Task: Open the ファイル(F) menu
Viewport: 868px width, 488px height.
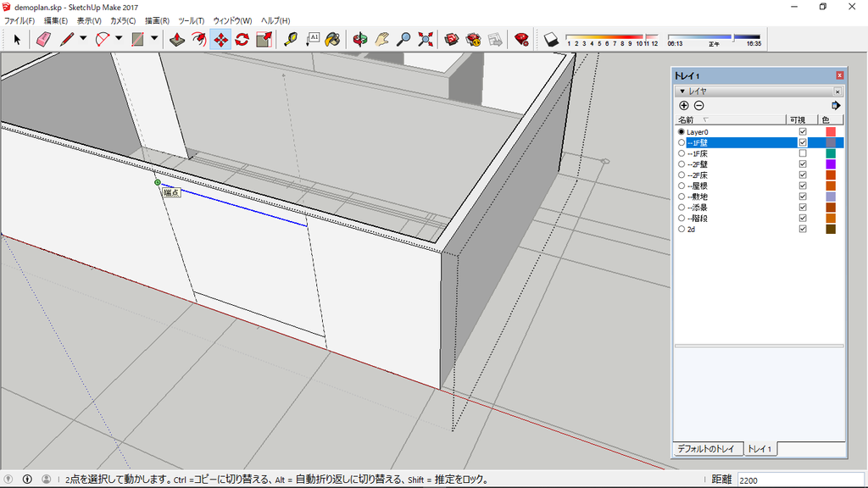Action: pos(19,20)
